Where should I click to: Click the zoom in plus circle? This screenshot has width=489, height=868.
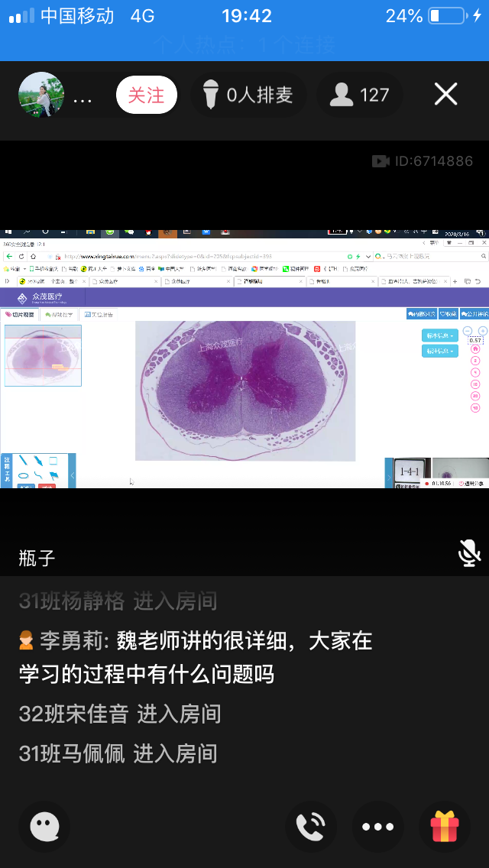(482, 331)
